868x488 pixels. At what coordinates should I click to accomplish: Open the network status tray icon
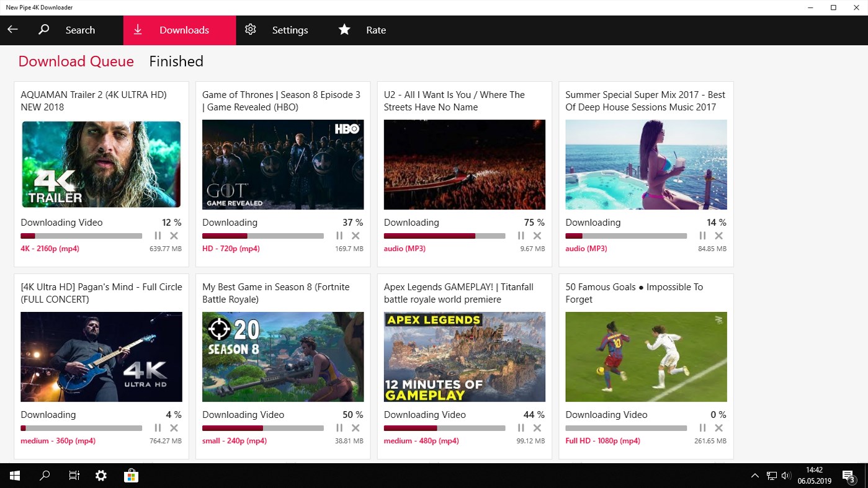pyautogui.click(x=771, y=476)
